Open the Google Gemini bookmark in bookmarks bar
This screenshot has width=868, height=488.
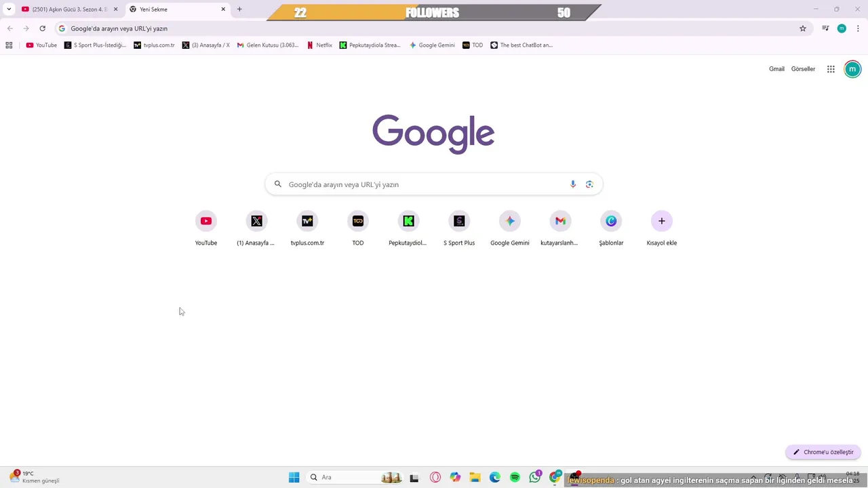click(x=432, y=45)
